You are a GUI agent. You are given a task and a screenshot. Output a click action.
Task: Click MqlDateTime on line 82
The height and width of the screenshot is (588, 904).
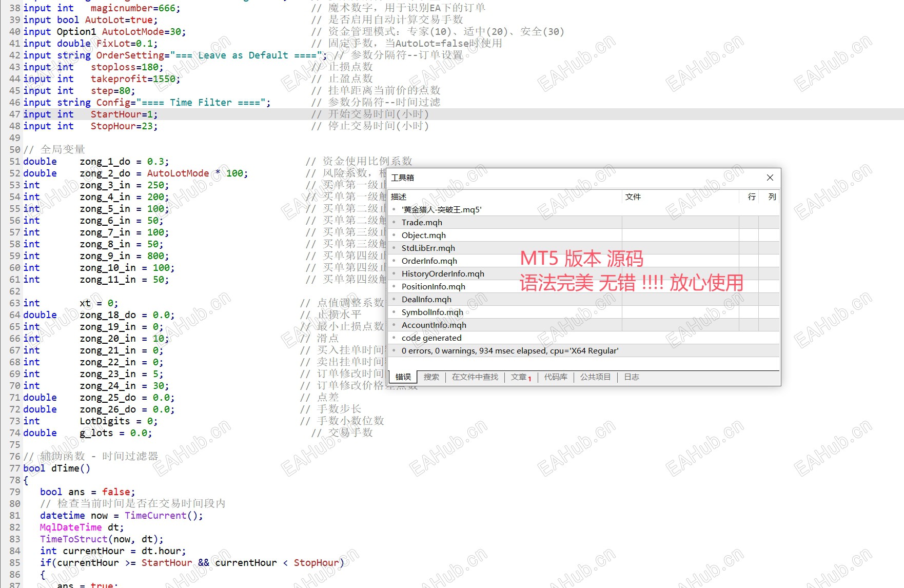coord(71,527)
